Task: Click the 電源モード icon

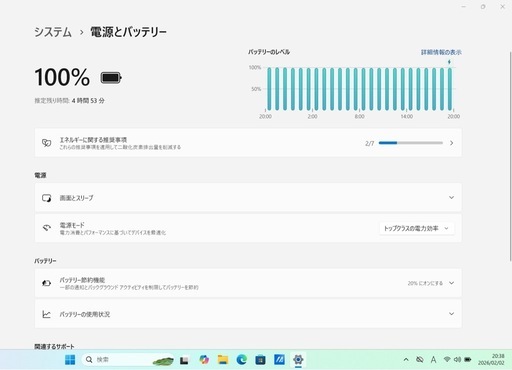Action: (46, 228)
